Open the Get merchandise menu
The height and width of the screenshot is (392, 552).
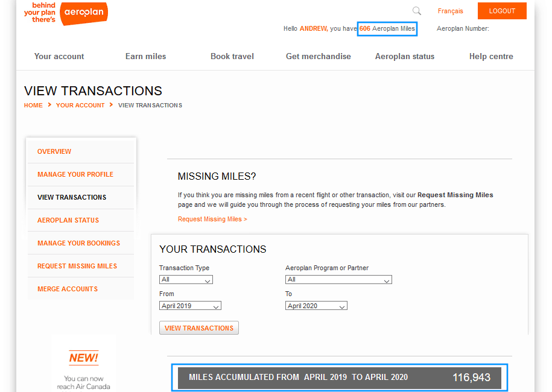(x=319, y=56)
